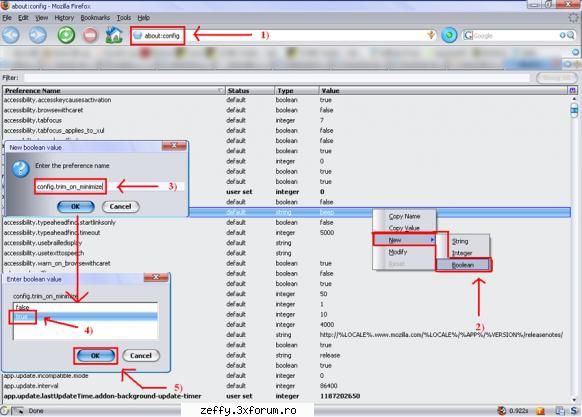
Task: Select accessibility.tabfocus preference row
Action: (286, 120)
